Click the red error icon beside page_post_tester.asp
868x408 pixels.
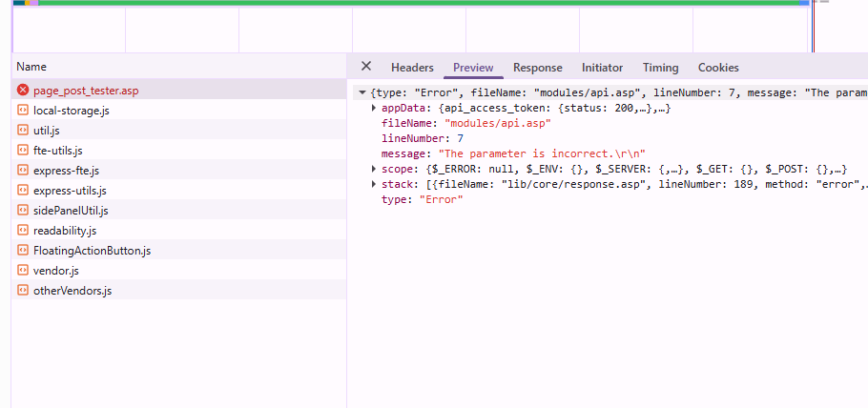(x=23, y=91)
